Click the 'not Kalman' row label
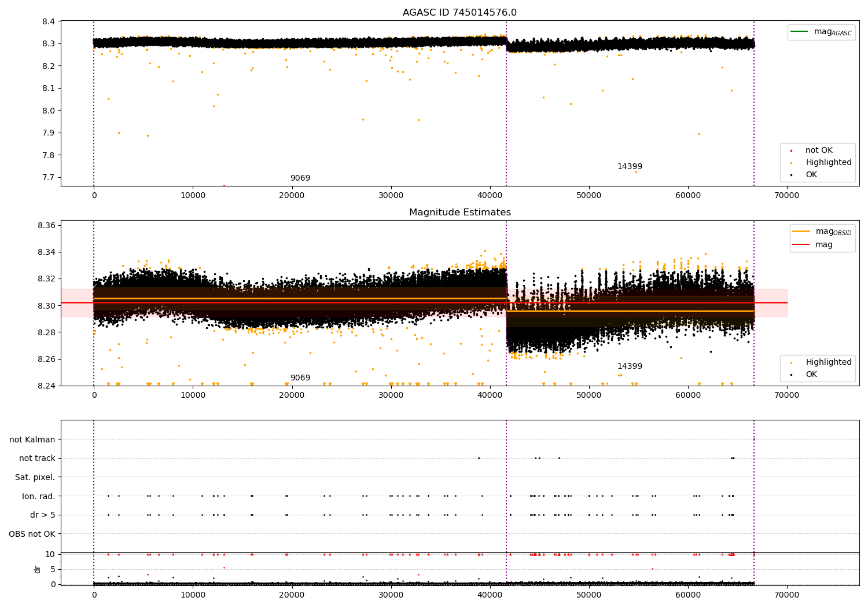Viewport: 868px width, 608px height. click(x=32, y=439)
